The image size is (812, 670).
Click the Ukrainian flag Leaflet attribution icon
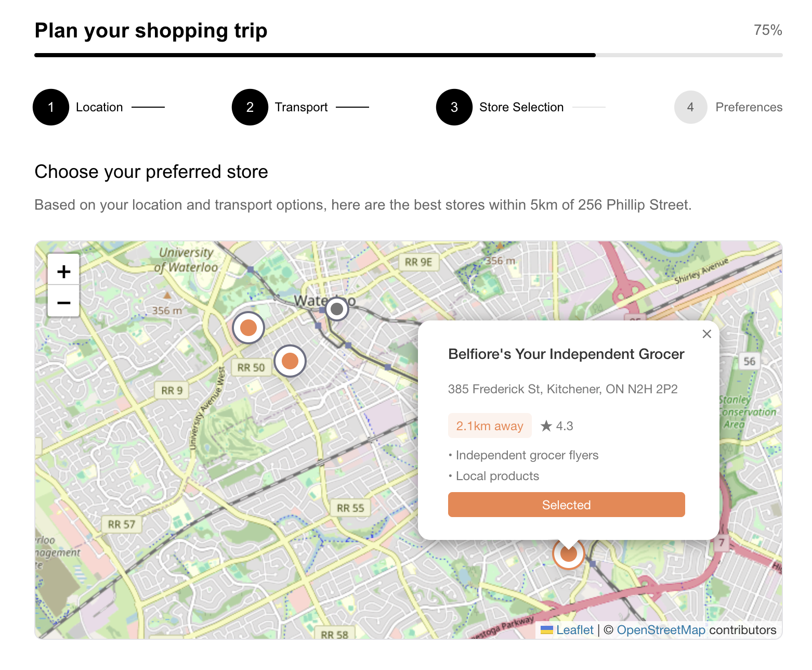[x=546, y=630]
